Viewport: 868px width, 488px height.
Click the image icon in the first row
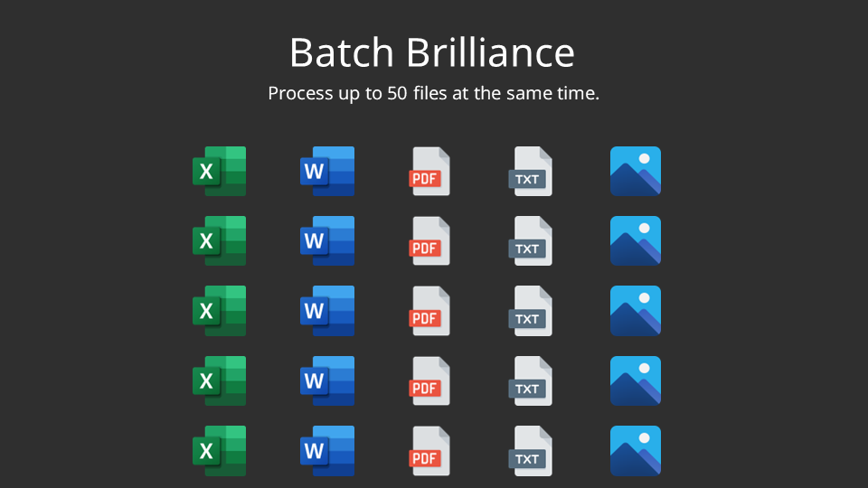coord(636,171)
